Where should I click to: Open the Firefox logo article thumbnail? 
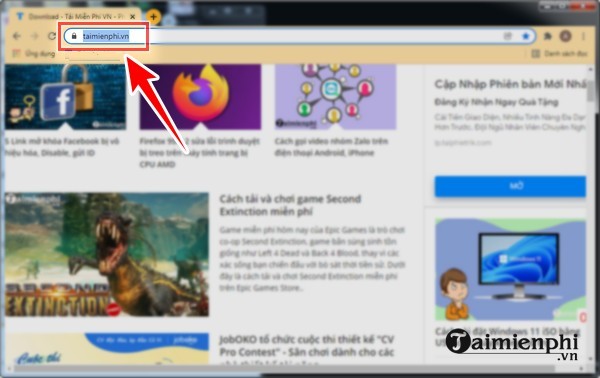pos(200,97)
